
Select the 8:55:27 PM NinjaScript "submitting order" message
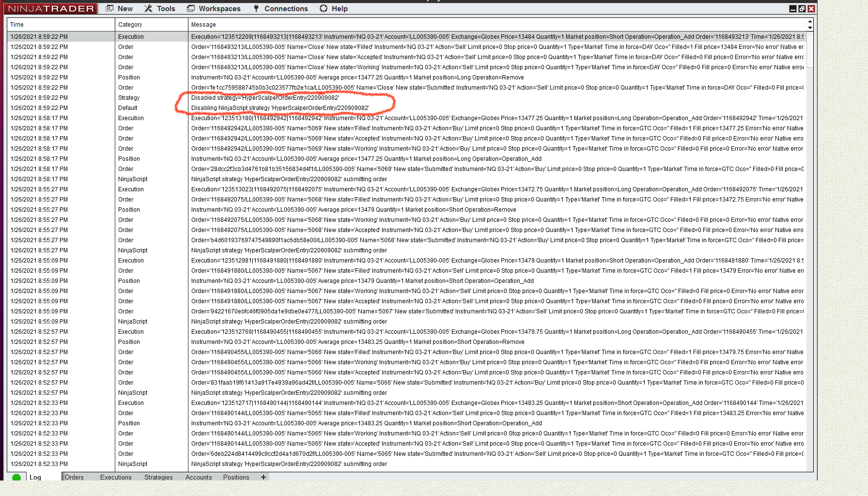point(289,250)
